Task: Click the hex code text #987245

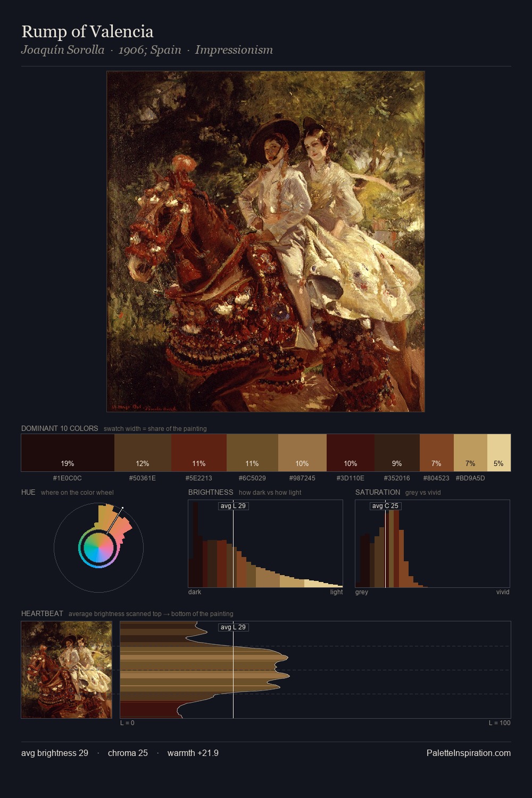Action: 302,478
